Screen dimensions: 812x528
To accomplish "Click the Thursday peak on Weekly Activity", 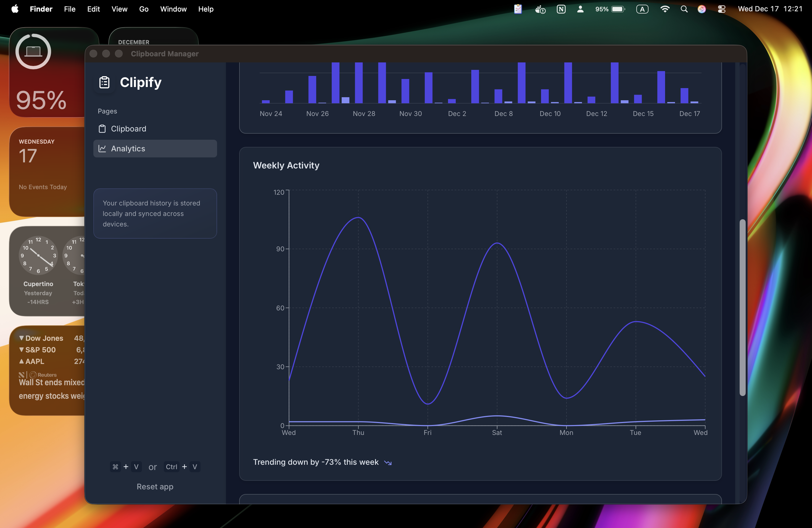I will [358, 218].
